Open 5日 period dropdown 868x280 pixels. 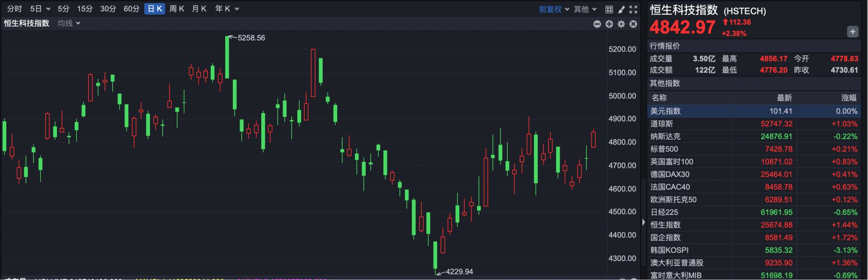40,9
